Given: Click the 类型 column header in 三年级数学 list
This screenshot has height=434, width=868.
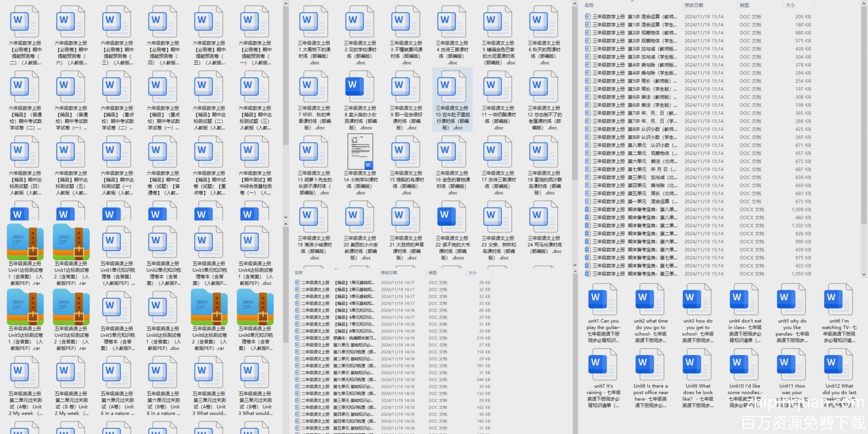Looking at the screenshot, I should [744, 5].
